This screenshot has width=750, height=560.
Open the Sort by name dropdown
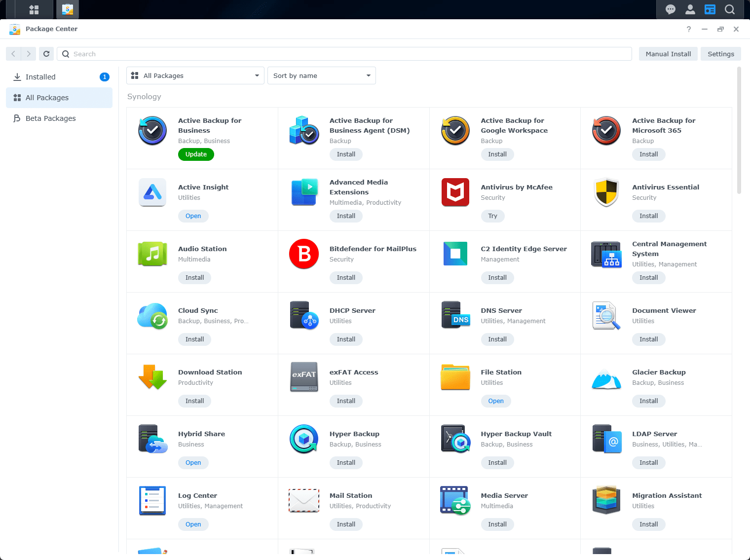[x=322, y=75]
